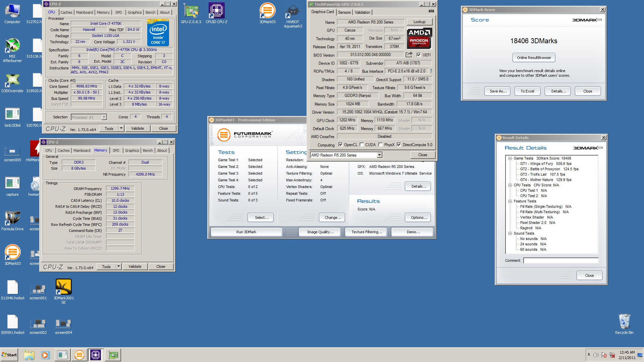This screenshot has height=362, width=644.
Task: Click the Comment field in Result Details
Action: click(x=561, y=260)
